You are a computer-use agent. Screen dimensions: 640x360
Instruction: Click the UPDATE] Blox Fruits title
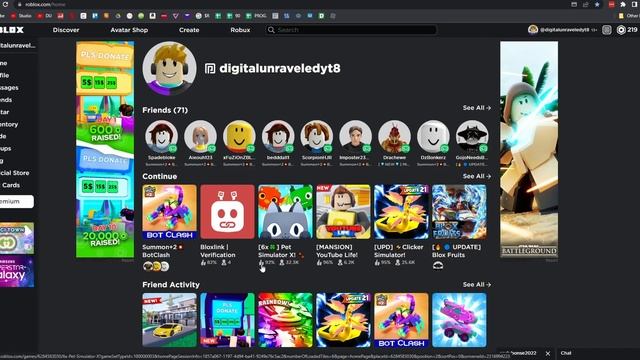point(456,251)
